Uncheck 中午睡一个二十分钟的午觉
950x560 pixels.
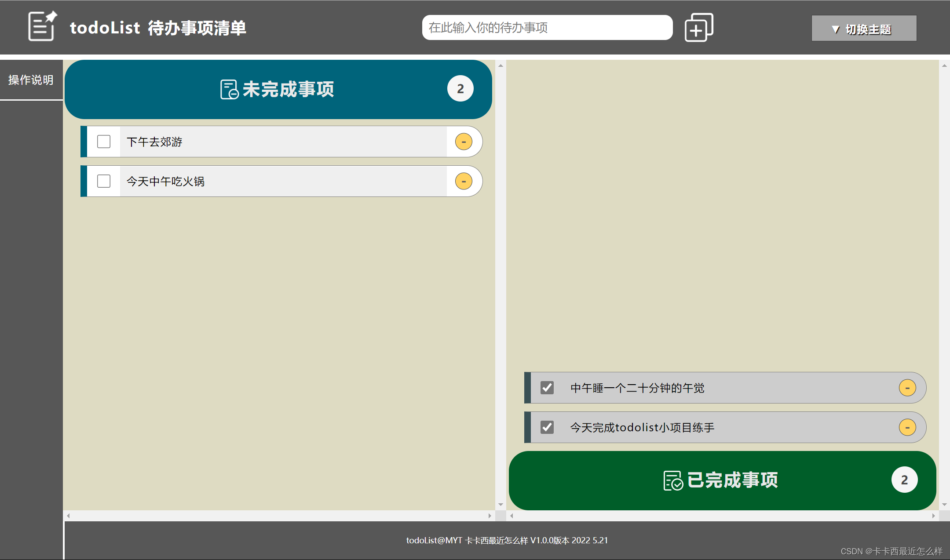pos(547,388)
